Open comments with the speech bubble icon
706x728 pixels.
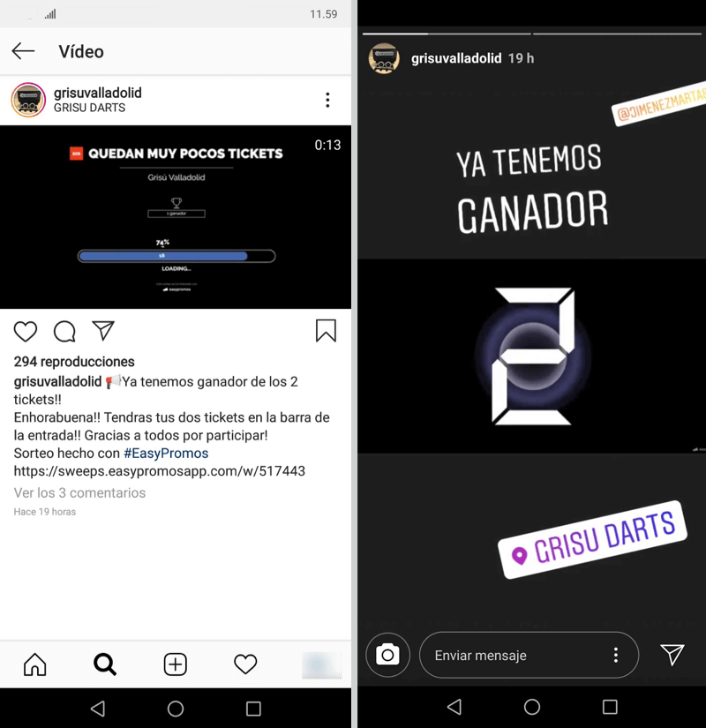pyautogui.click(x=64, y=331)
